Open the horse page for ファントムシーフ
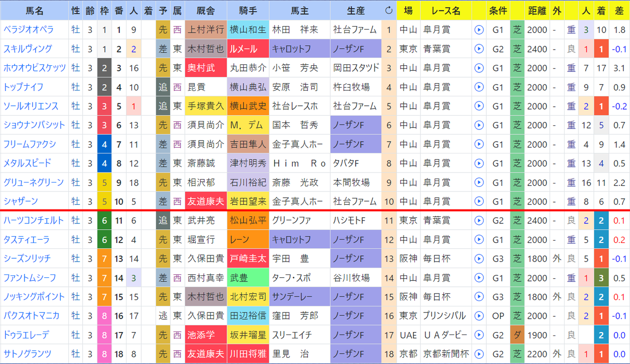The image size is (630, 364). coord(30,277)
